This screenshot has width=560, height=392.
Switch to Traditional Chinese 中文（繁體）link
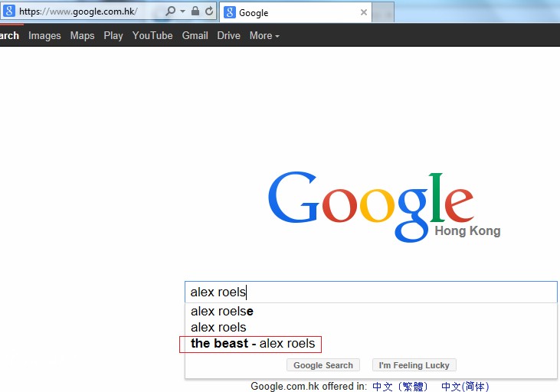click(x=400, y=387)
